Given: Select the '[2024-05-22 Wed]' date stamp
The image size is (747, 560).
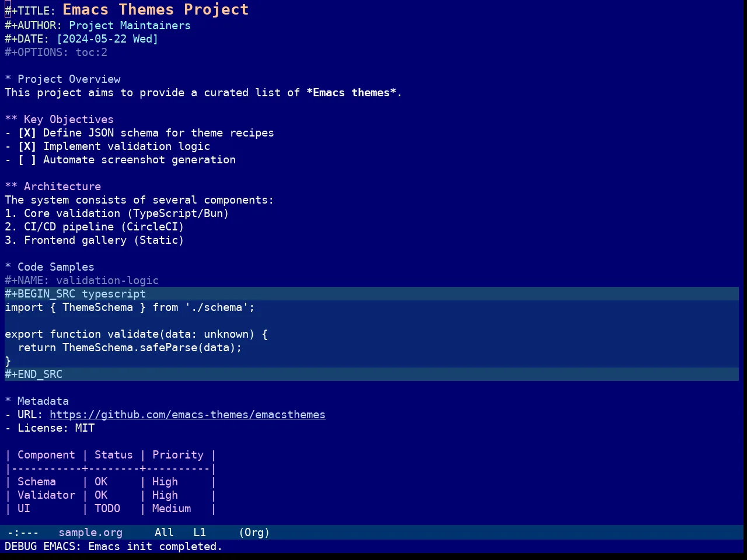Looking at the screenshot, I should pos(107,39).
